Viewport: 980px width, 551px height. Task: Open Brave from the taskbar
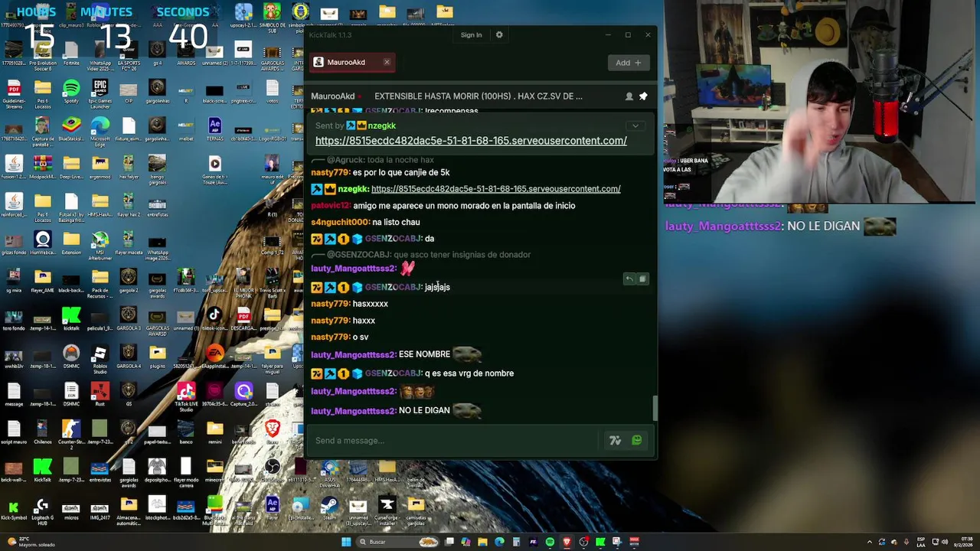coord(567,542)
